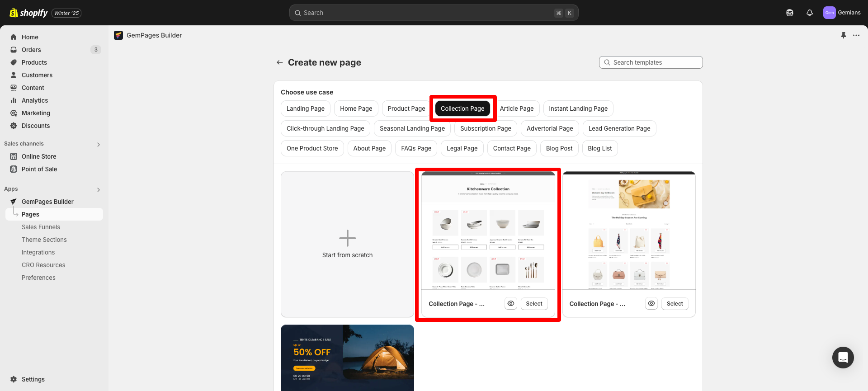Open the GemPages Builder sidebar item
868x391 pixels.
pyautogui.click(x=47, y=202)
